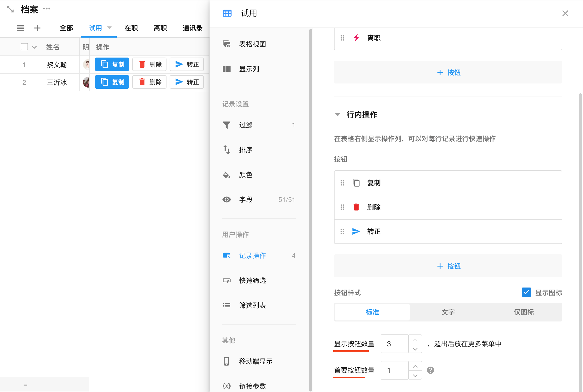Viewport: 583px width, 392px height.
Task: Click the expand arrows icon beside 档案
Action: coord(10,9)
